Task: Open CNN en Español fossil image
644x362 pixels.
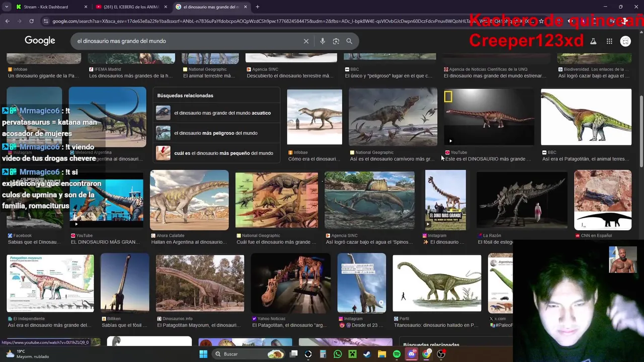Action: click(603, 200)
